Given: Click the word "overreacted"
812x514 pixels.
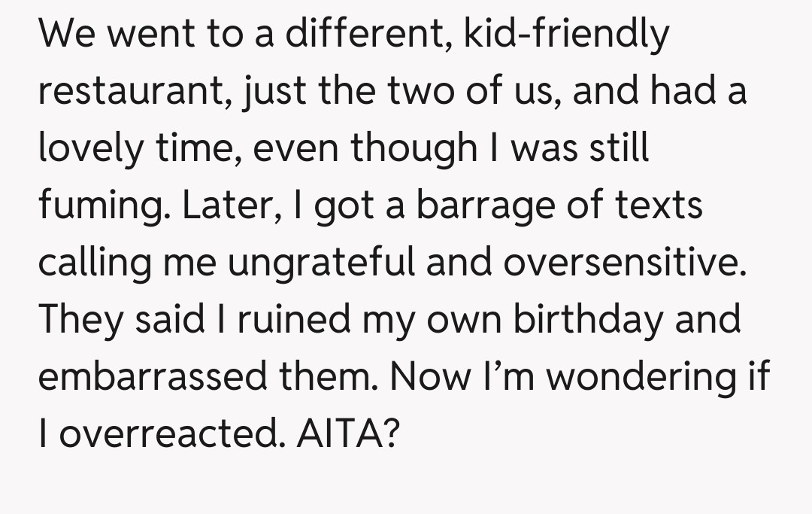Looking at the screenshot, I should tap(171, 432).
